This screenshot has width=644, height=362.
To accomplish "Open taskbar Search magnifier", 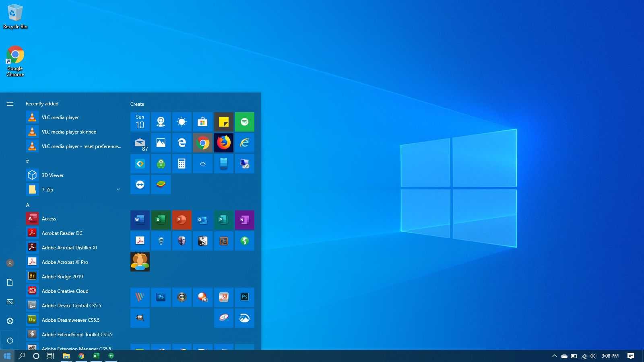I will coord(22,356).
